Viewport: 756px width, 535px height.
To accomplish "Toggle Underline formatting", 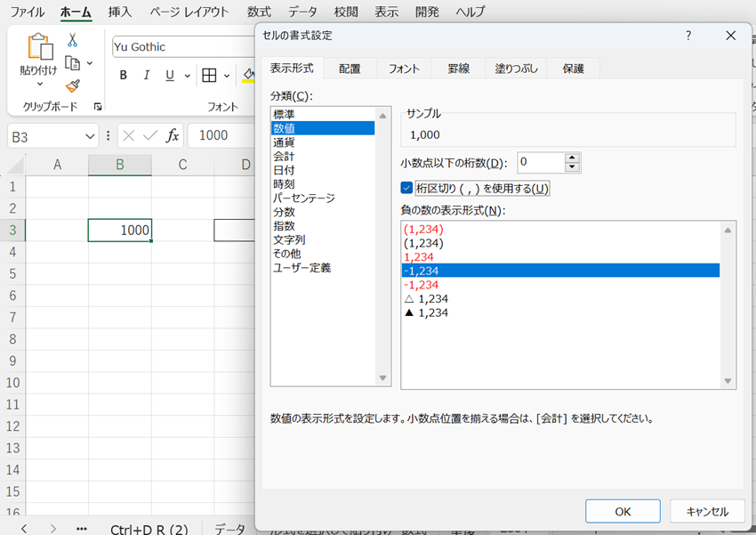I will (170, 76).
